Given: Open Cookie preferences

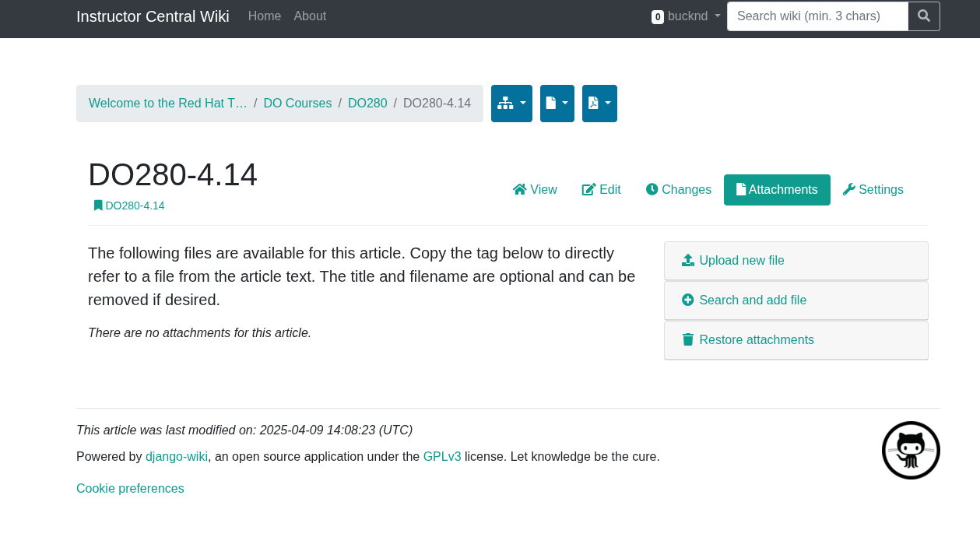Looking at the screenshot, I should tap(130, 489).
